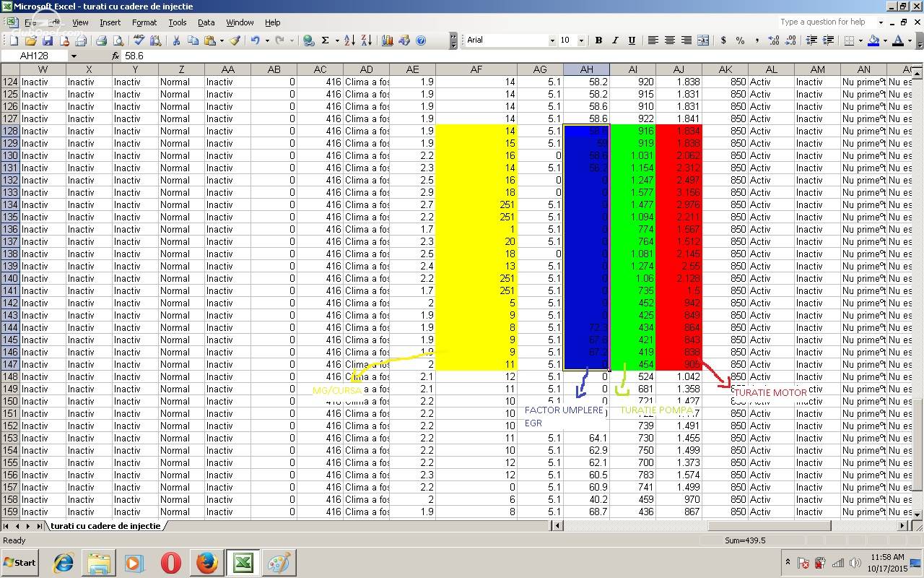Click the Windows Start button
Image resolution: width=924 pixels, height=578 pixels.
coord(20,563)
